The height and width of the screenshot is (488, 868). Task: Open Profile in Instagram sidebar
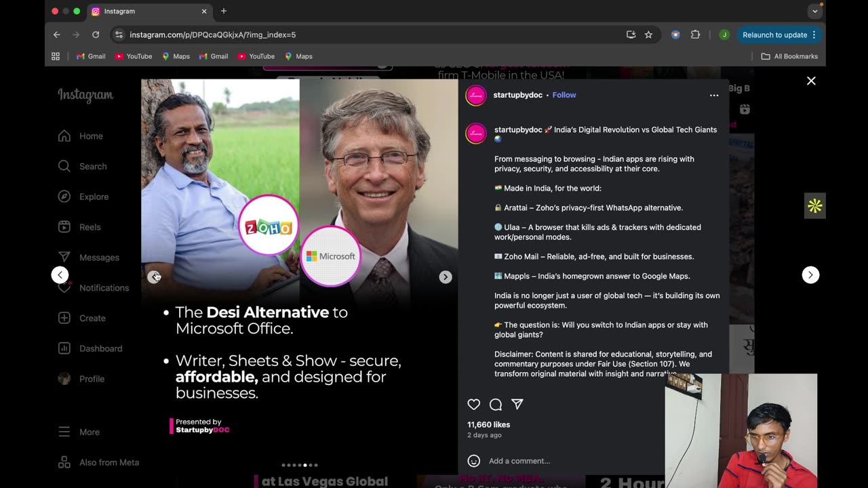tap(81, 379)
